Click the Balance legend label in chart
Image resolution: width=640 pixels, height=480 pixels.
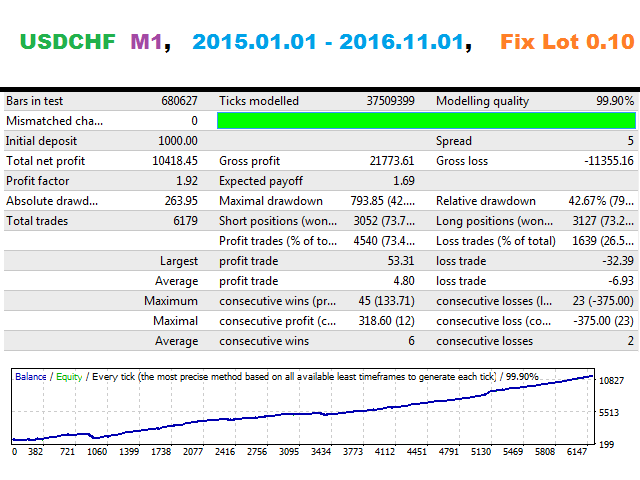point(31,377)
